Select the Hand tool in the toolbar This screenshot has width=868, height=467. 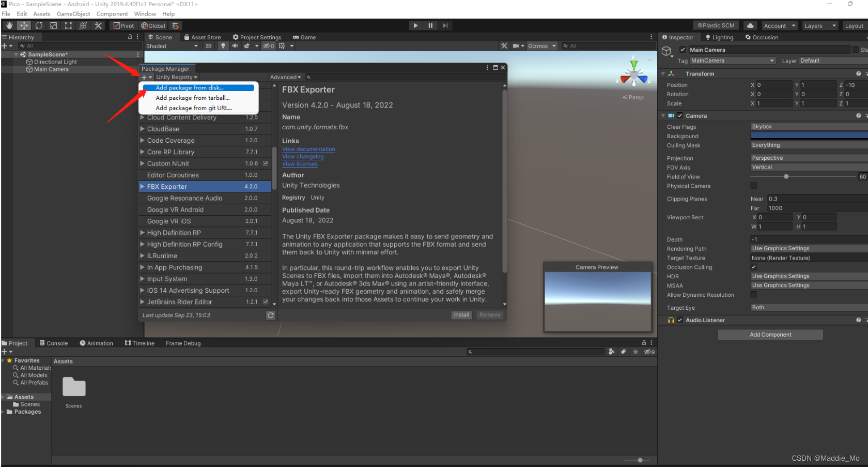9,25
